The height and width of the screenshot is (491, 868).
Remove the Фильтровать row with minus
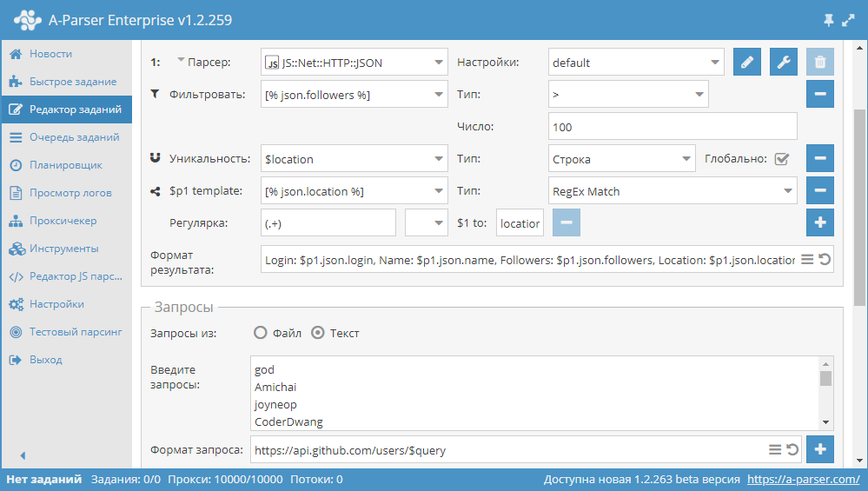pos(820,94)
